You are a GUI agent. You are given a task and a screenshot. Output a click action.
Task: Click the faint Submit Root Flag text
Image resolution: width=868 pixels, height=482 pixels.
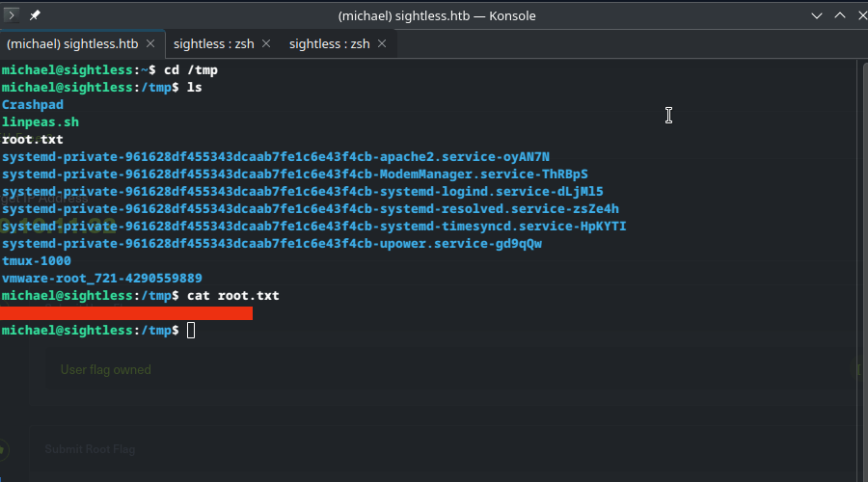click(90, 449)
